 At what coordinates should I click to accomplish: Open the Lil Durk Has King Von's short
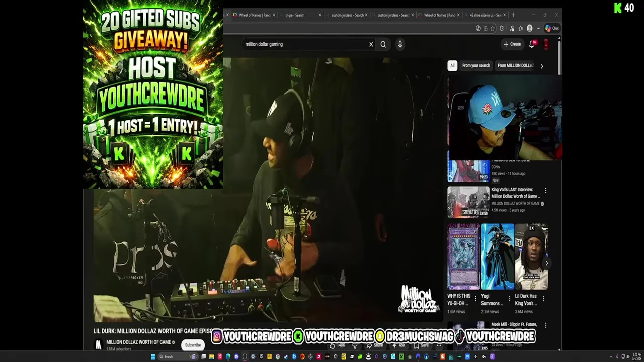(531, 256)
